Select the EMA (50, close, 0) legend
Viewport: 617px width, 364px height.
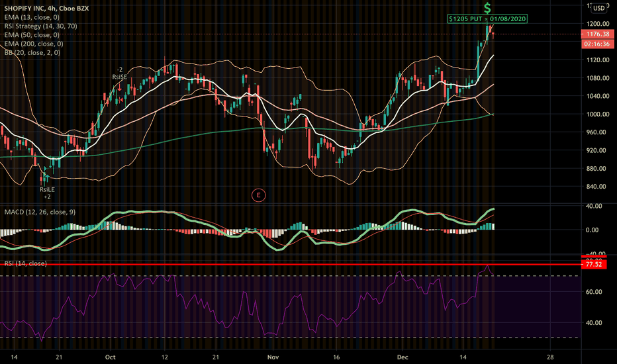click(x=32, y=35)
